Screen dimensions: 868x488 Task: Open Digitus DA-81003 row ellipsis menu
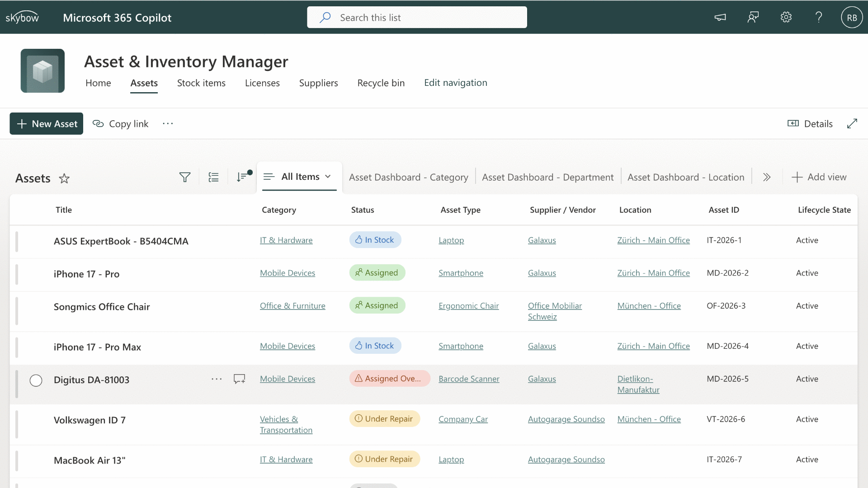pos(217,379)
